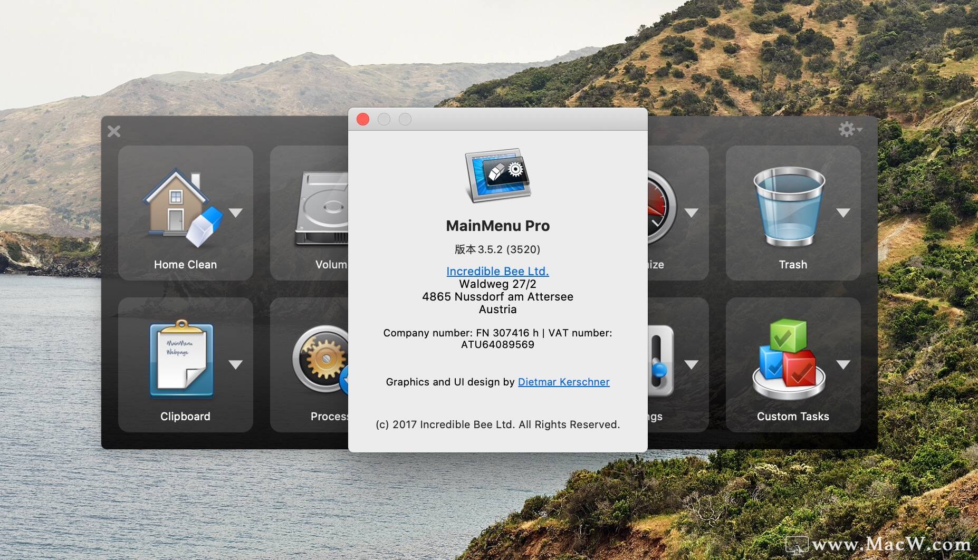This screenshot has width=978, height=560.
Task: Open the Clipboard notepad icon
Action: (x=182, y=359)
